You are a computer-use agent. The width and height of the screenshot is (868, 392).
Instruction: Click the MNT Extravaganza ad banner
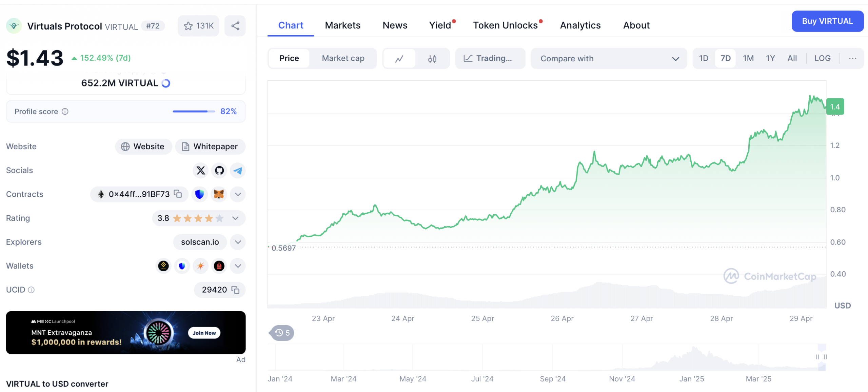click(x=126, y=333)
